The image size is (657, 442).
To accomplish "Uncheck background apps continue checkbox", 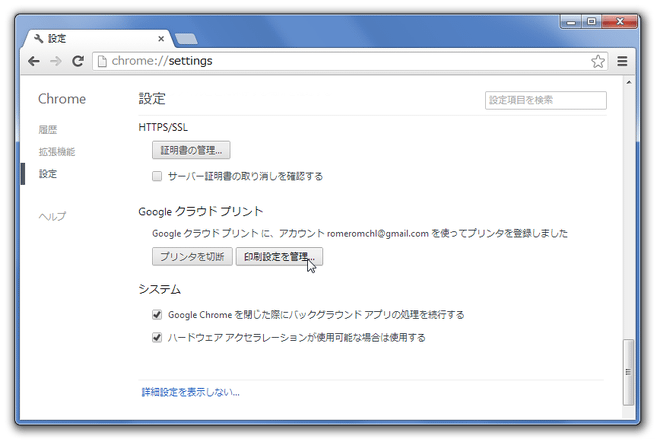I will point(157,314).
